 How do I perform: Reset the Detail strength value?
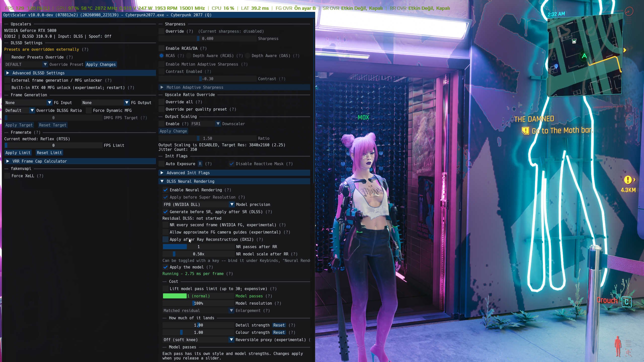279,325
